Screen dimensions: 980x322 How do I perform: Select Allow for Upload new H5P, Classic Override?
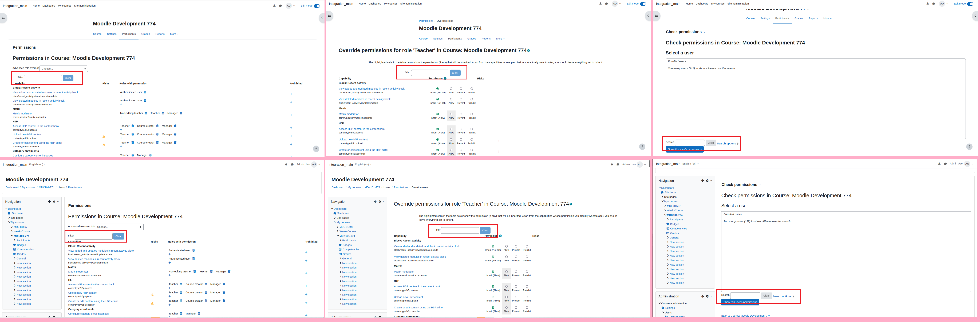pyautogui.click(x=506, y=297)
